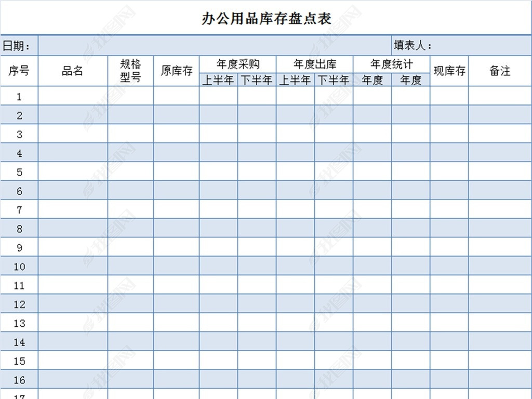Click the 年度统计 merged header

pyautogui.click(x=391, y=64)
